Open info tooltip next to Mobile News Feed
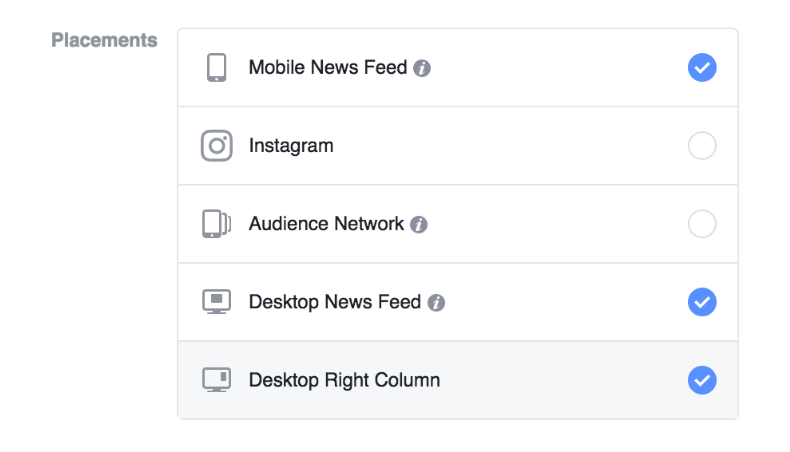 [x=422, y=69]
